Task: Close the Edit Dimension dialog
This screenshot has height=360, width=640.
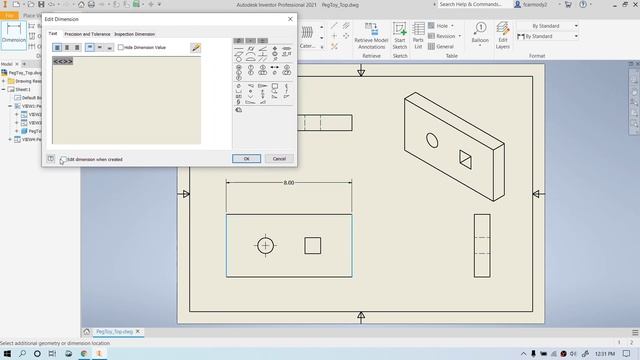Action: [x=290, y=19]
